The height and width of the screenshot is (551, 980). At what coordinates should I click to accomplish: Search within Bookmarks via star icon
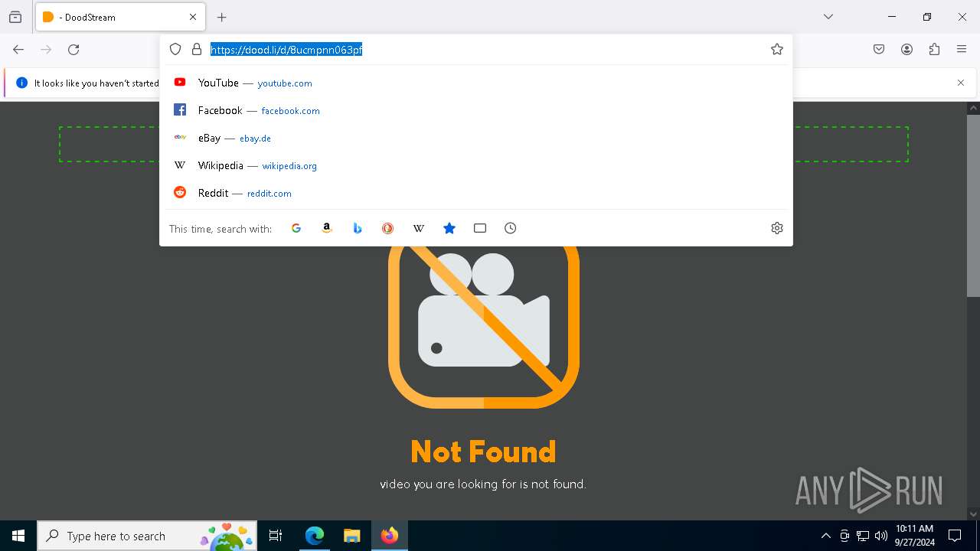coord(449,228)
